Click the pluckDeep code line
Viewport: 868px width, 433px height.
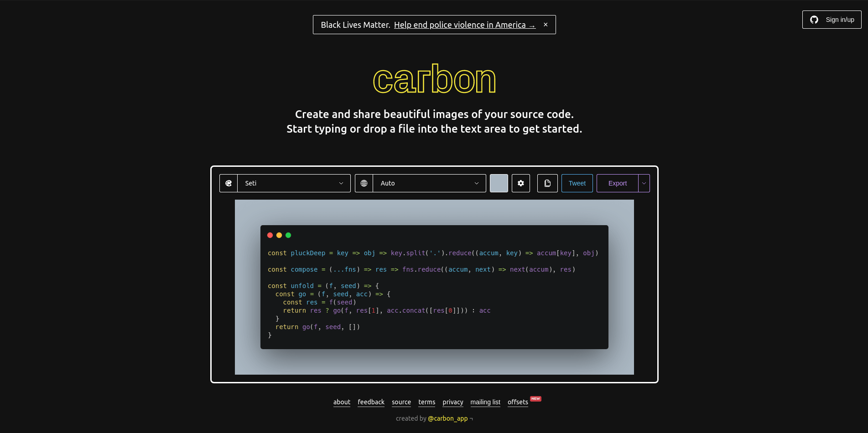point(433,253)
